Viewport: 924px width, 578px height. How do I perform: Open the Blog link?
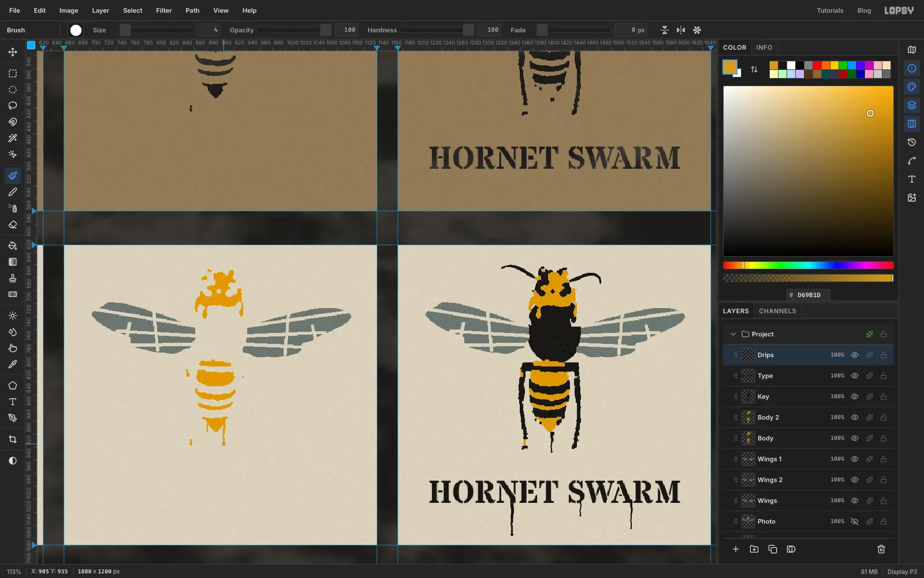(864, 10)
